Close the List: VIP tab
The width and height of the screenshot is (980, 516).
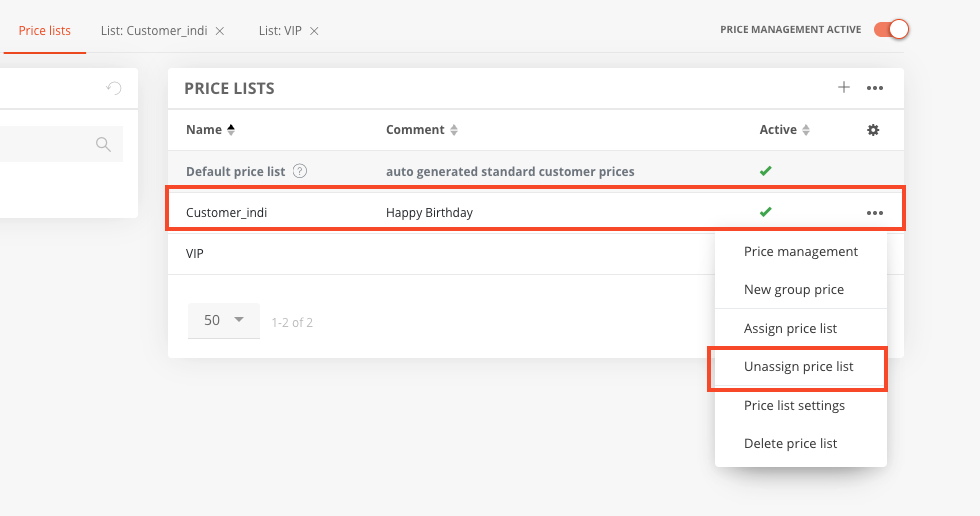[x=314, y=31]
